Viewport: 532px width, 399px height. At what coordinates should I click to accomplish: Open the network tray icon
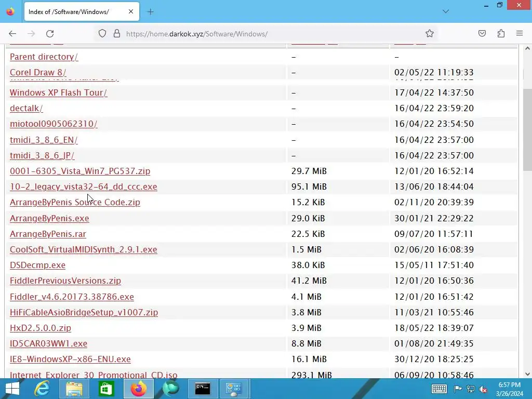tap(471, 389)
